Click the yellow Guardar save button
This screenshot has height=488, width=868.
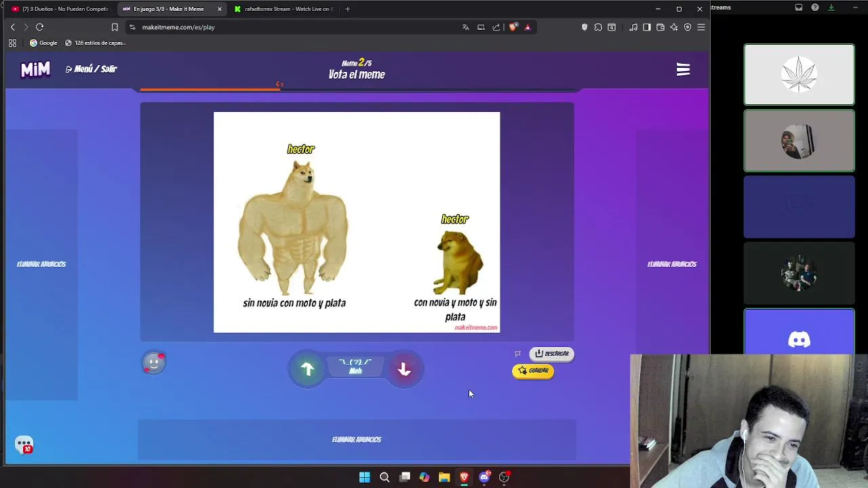pyautogui.click(x=533, y=371)
